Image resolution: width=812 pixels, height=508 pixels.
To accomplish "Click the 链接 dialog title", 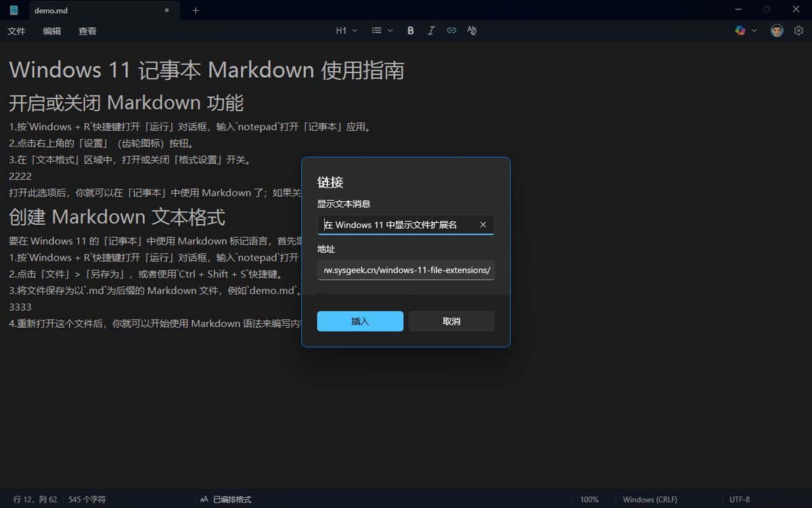I will click(330, 182).
